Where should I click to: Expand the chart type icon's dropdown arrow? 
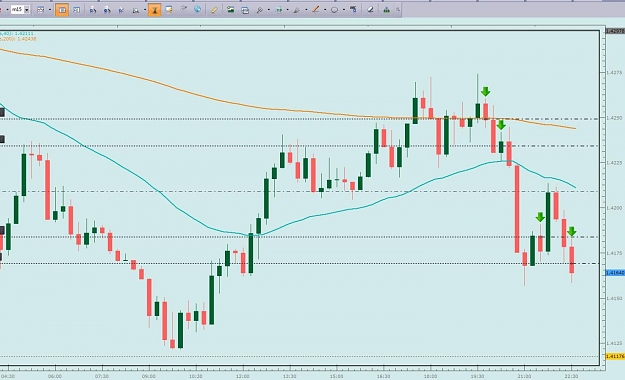(49, 10)
